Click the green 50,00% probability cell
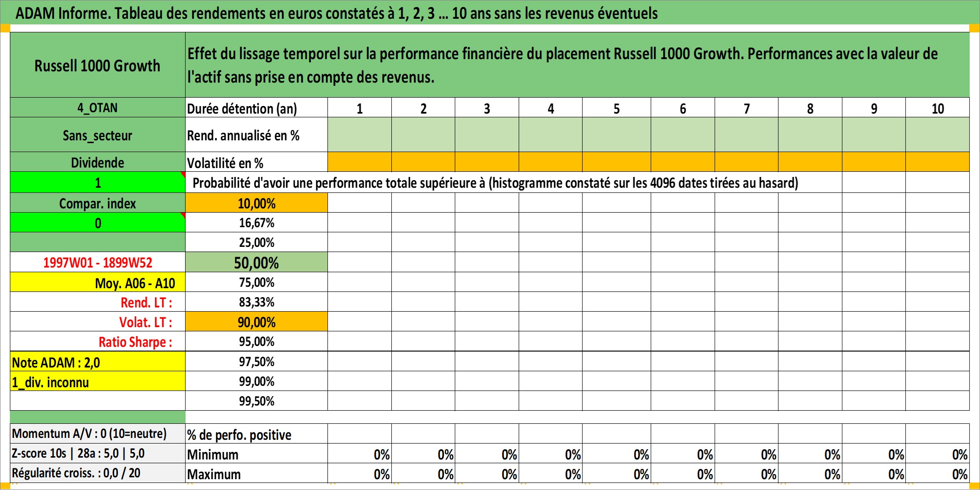The width and height of the screenshot is (980, 490). pyautogui.click(x=257, y=262)
